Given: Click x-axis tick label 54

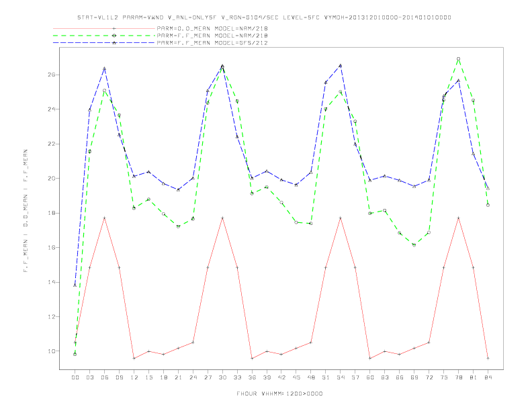Looking at the screenshot, I should 341,377.
